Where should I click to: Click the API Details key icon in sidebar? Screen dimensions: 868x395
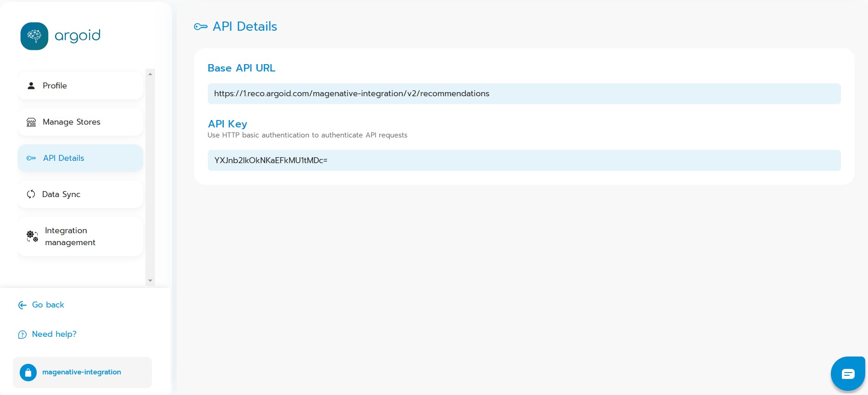point(31,158)
